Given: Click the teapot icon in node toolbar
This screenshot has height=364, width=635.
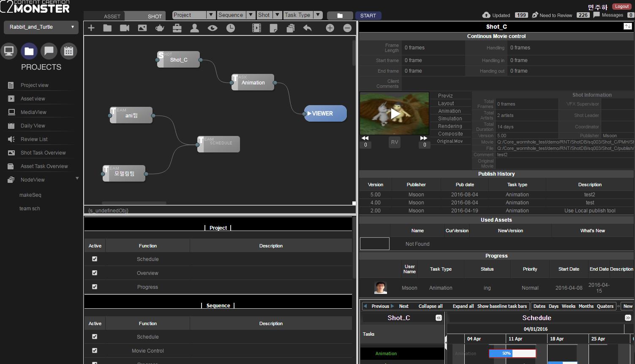Looking at the screenshot, I should pos(160,28).
